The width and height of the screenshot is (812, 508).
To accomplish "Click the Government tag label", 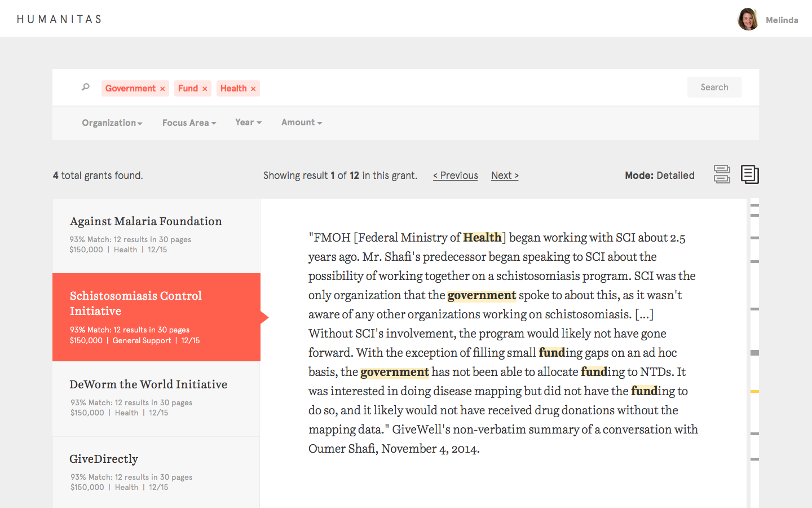I will click(x=130, y=89).
